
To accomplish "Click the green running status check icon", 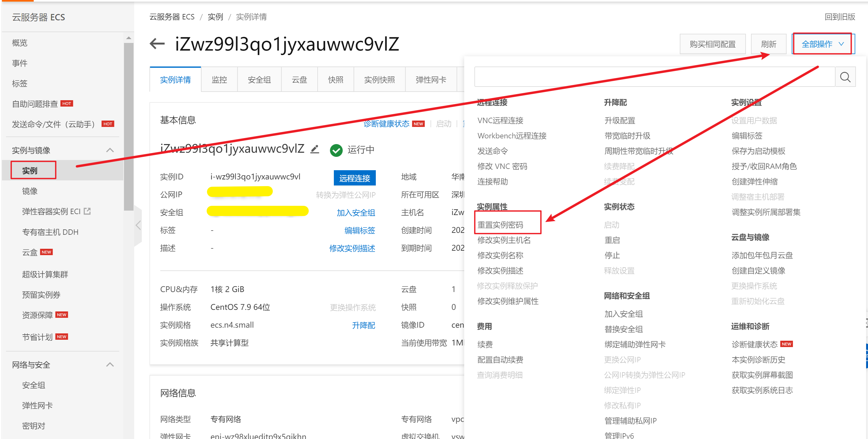I will click(336, 150).
